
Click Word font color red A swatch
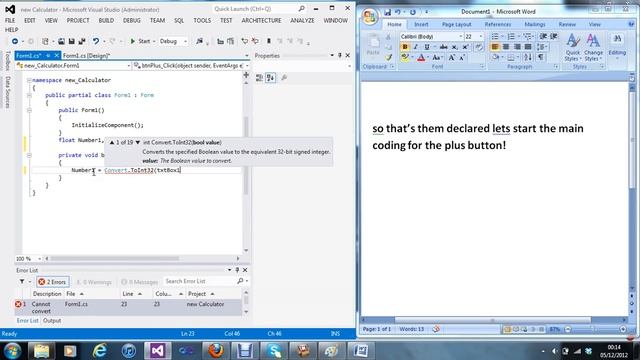pyautogui.click(x=421, y=58)
